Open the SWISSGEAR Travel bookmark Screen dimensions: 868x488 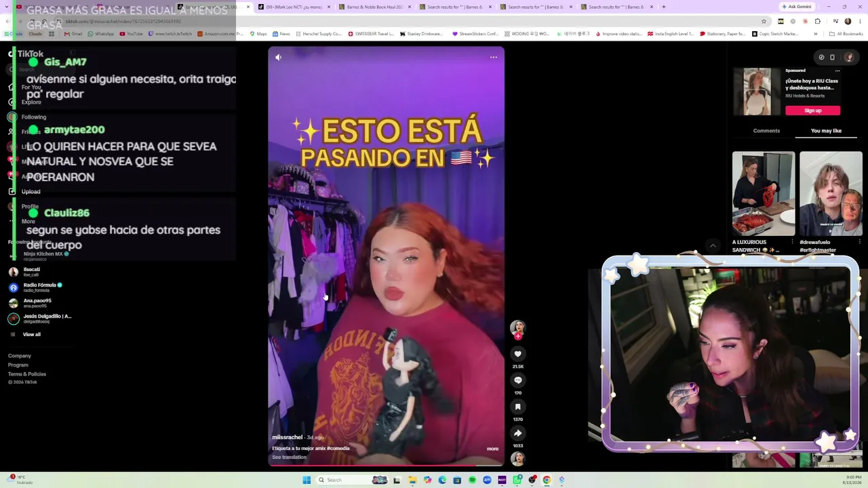pos(371,34)
